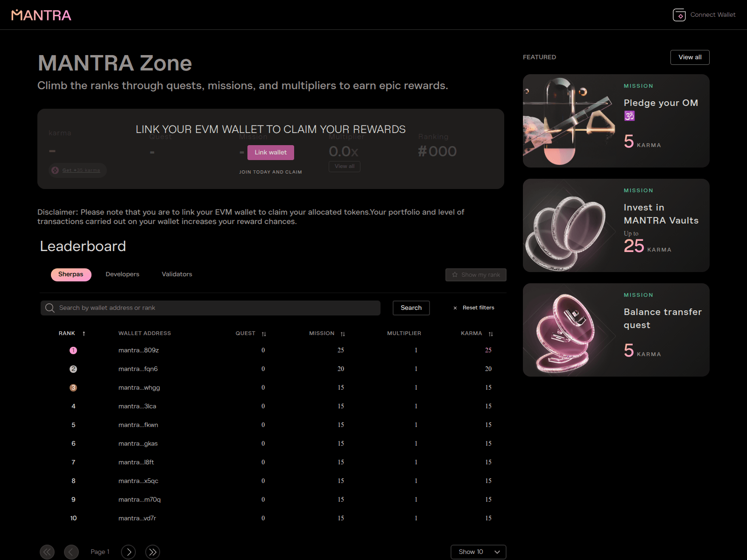Click the OM symbol badge on Pledge your OM
Viewport: 747px width, 560px height.
coord(629,115)
